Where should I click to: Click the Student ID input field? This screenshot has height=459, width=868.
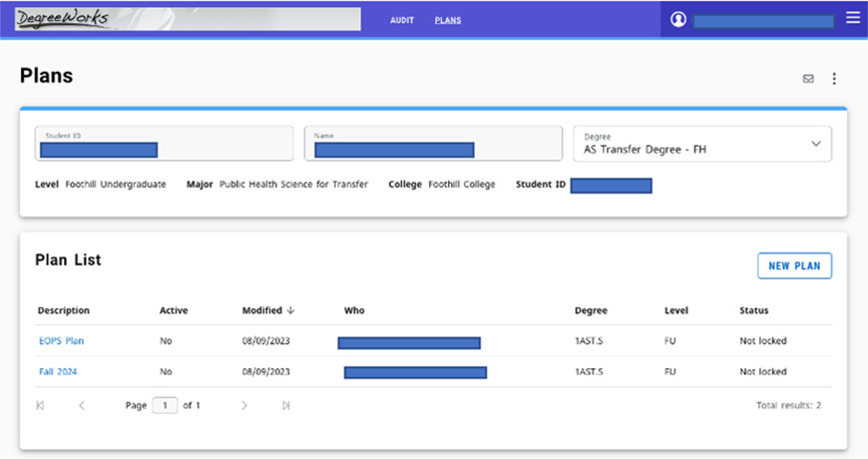click(x=165, y=144)
